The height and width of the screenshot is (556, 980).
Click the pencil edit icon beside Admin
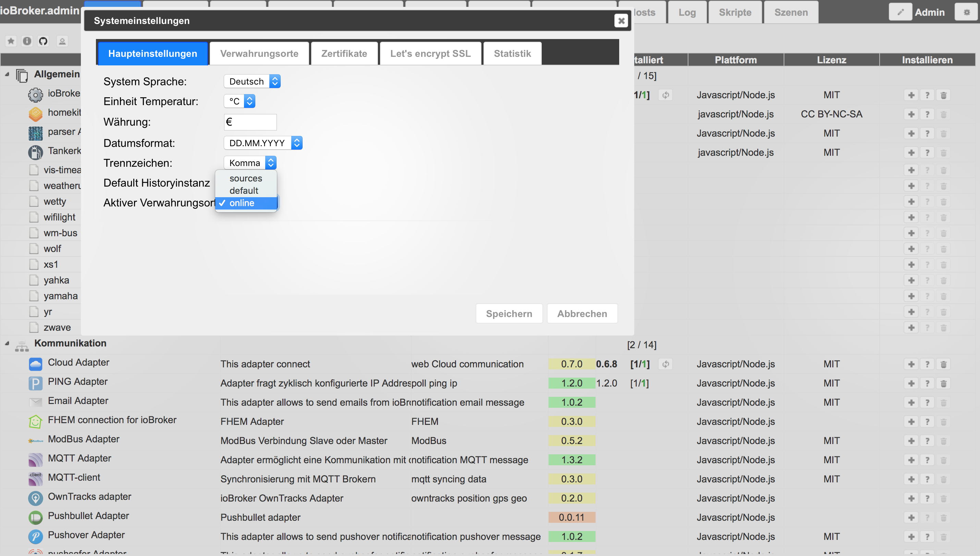click(900, 12)
